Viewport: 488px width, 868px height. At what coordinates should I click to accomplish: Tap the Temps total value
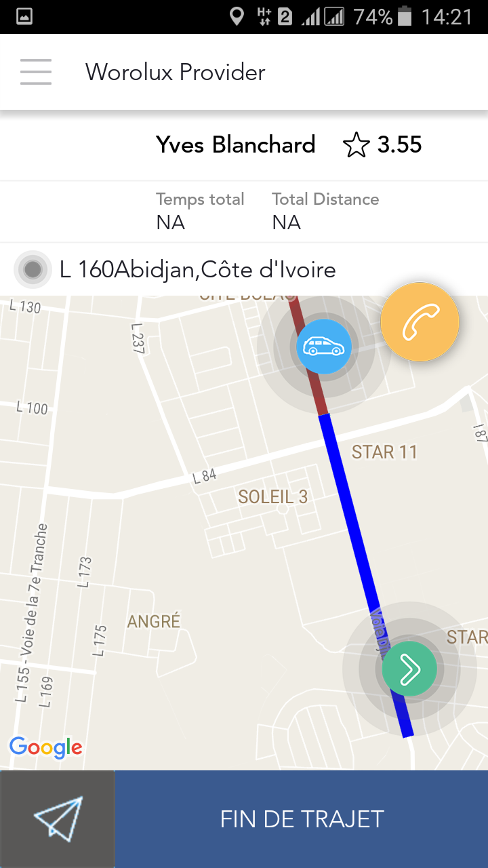pyautogui.click(x=171, y=222)
